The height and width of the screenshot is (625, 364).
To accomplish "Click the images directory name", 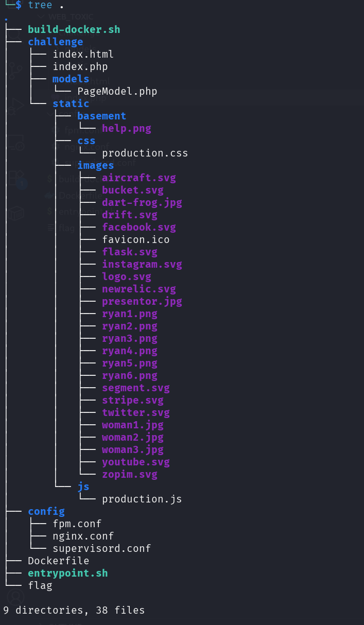I will point(95,165).
